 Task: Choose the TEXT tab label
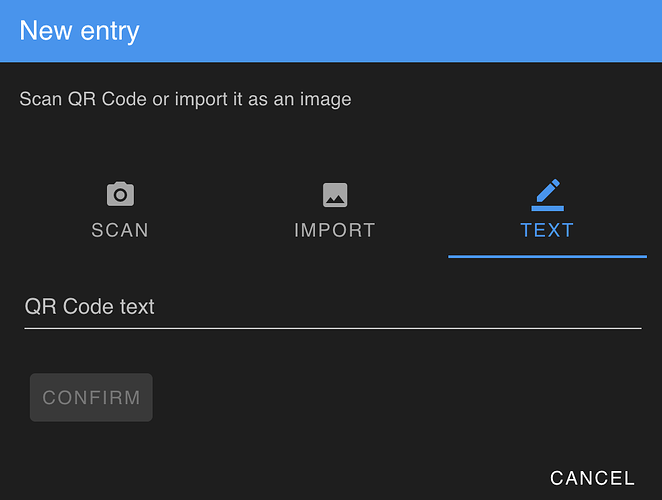click(x=547, y=230)
